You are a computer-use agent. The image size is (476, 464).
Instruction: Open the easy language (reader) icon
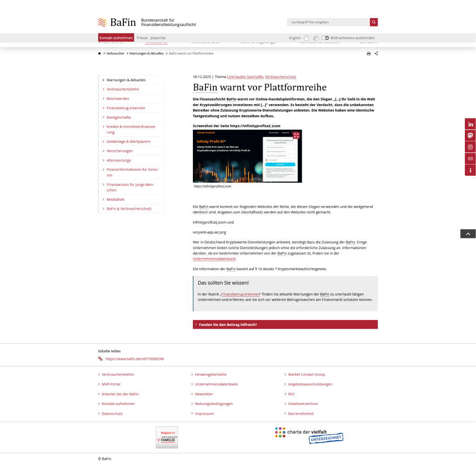point(316,38)
